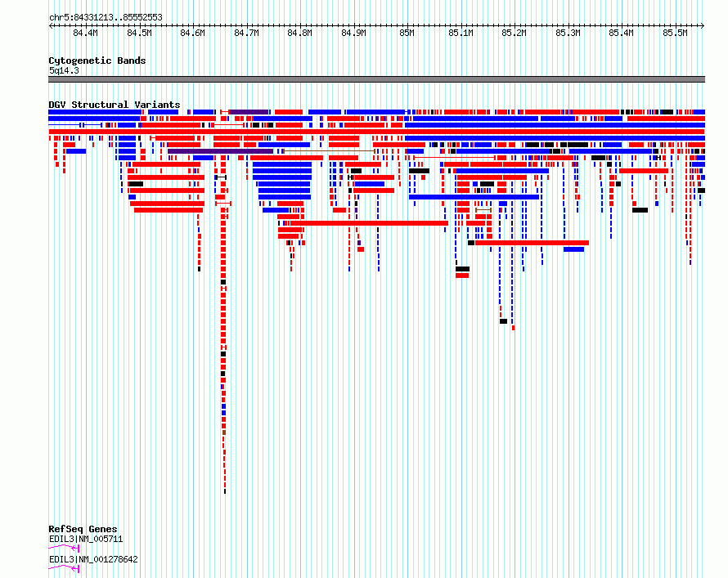The width and height of the screenshot is (728, 578).
Task: Click the short blue variant bar near 84.37M
Action: 76,151
